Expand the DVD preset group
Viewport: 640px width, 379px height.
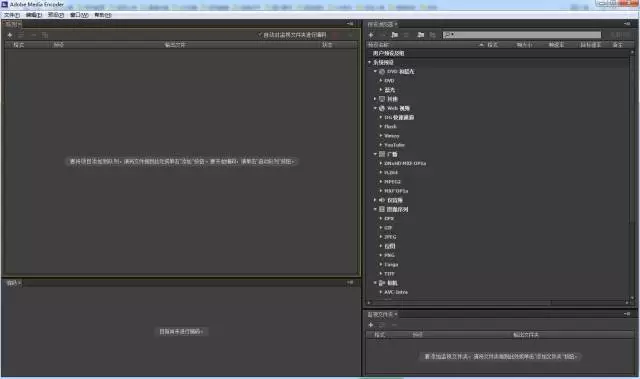(381, 81)
